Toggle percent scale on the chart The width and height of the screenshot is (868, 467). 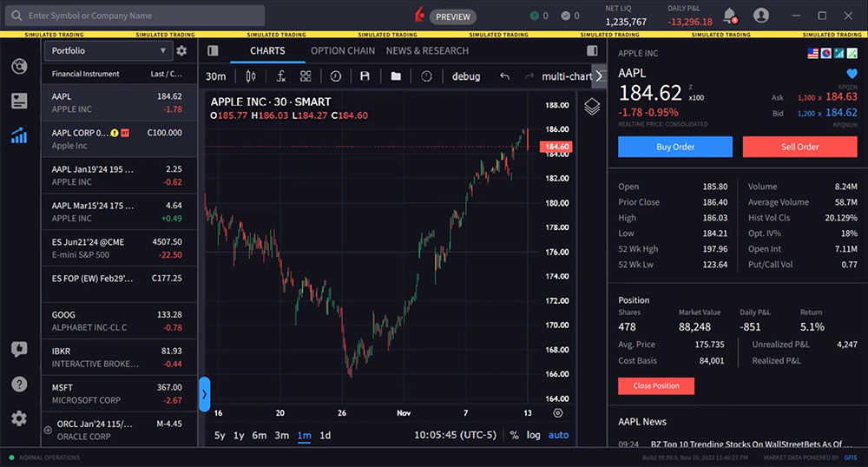(x=514, y=435)
